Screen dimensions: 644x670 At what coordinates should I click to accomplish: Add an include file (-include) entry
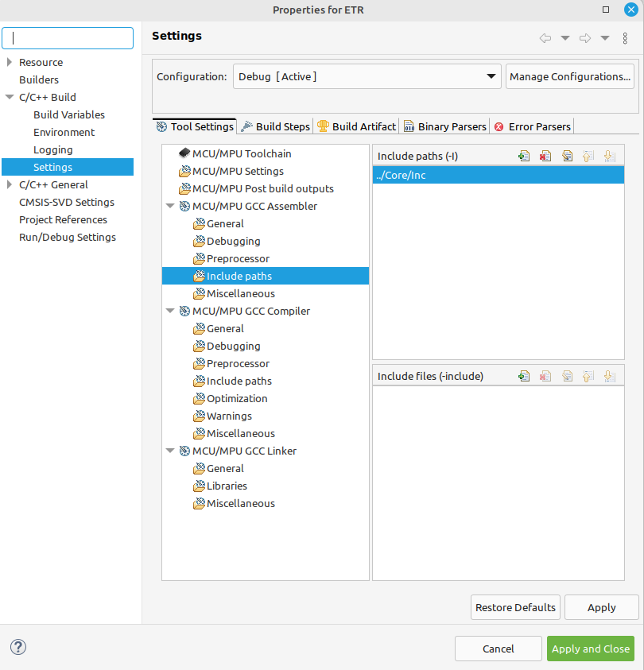523,376
